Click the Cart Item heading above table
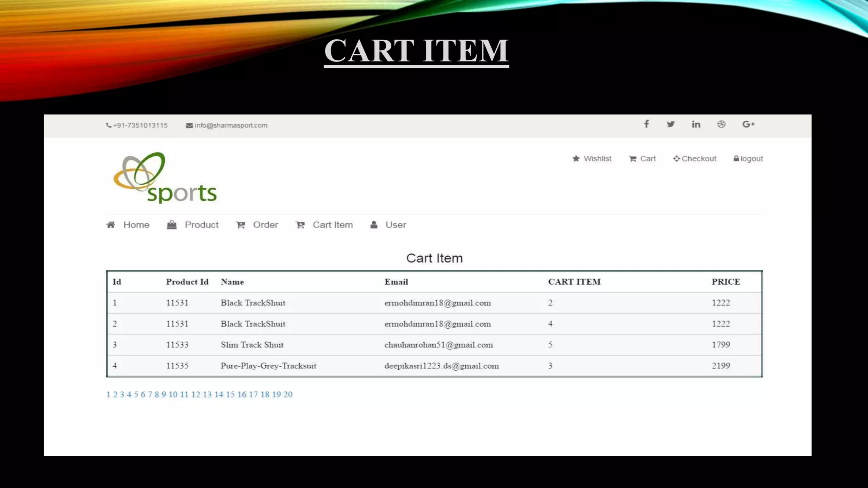Image resolution: width=868 pixels, height=488 pixels. click(434, 258)
